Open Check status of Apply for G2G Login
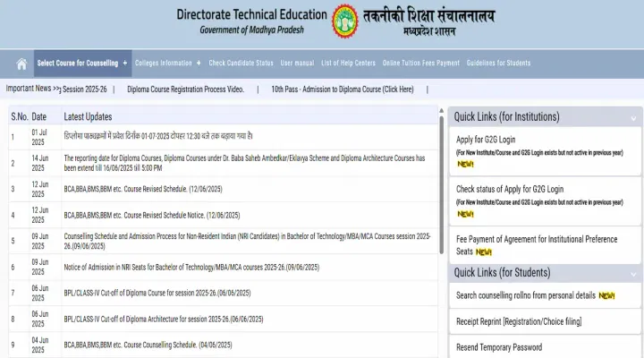This screenshot has height=358, width=644. pos(510,190)
